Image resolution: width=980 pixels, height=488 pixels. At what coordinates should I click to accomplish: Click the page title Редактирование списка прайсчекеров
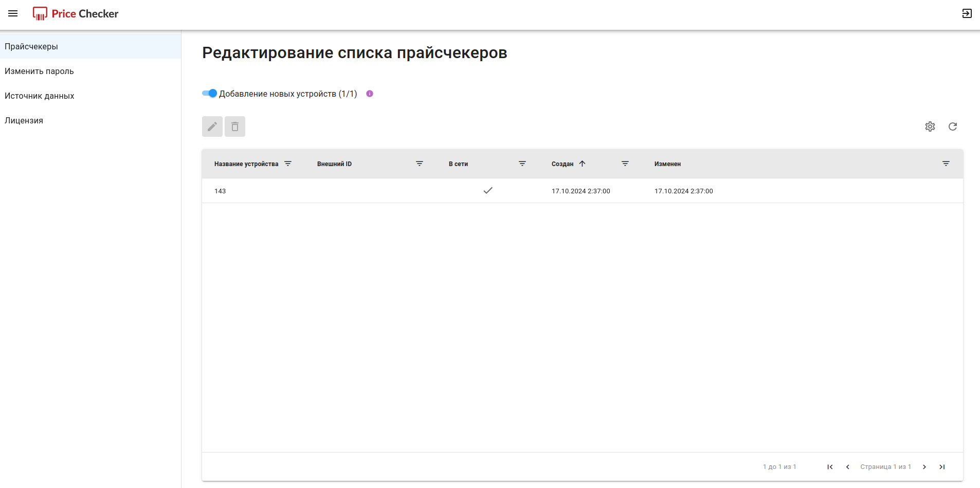[x=355, y=52]
